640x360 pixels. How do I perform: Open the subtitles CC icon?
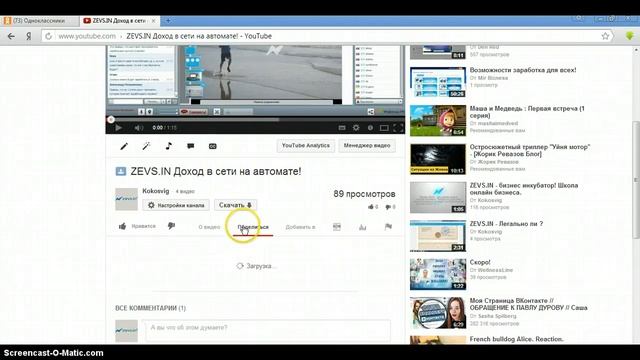pyautogui.click(x=213, y=146)
